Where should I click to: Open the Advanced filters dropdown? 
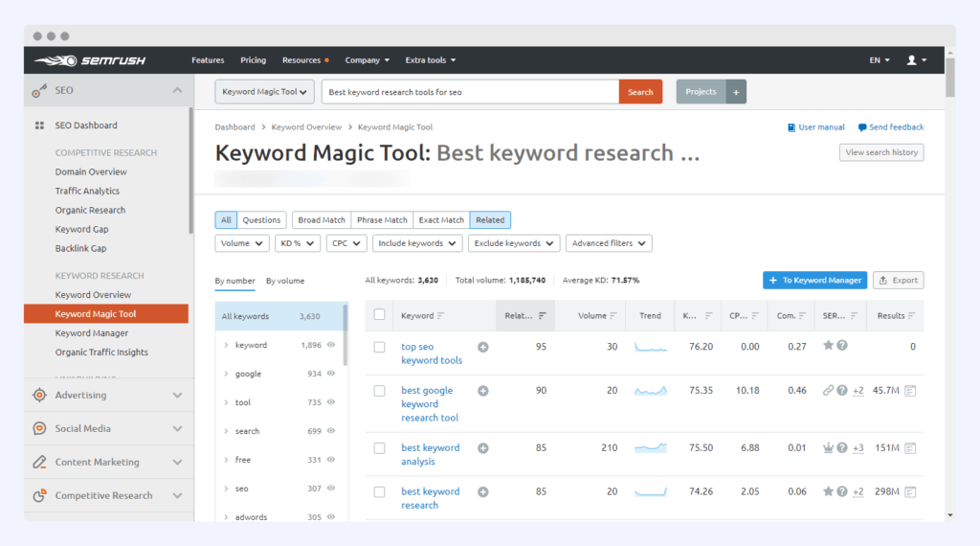(x=609, y=243)
